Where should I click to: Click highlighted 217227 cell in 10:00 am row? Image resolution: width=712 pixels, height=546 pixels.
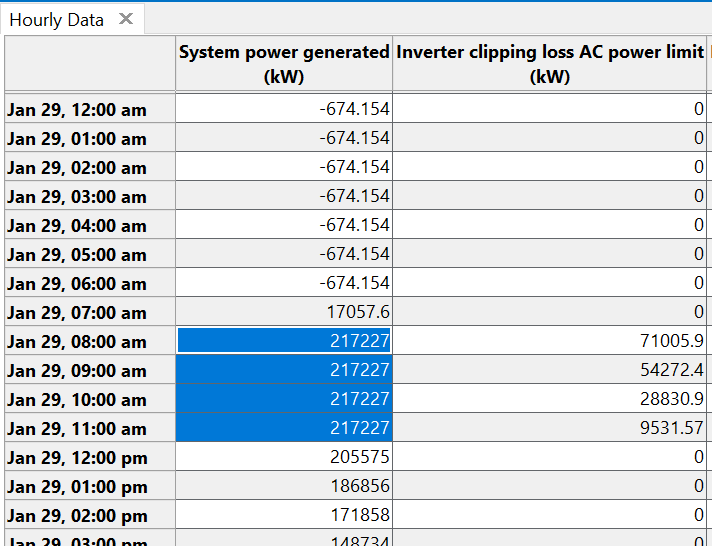point(284,399)
